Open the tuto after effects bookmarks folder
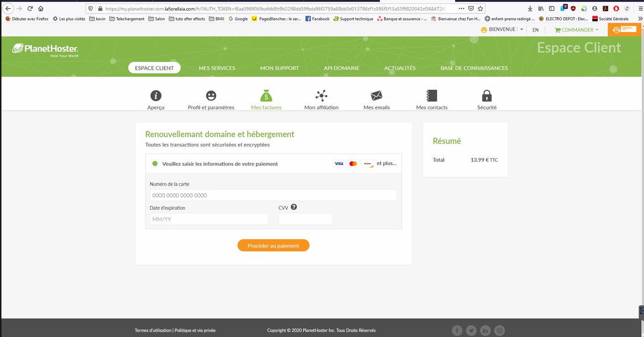The image size is (644, 337). pos(187,19)
